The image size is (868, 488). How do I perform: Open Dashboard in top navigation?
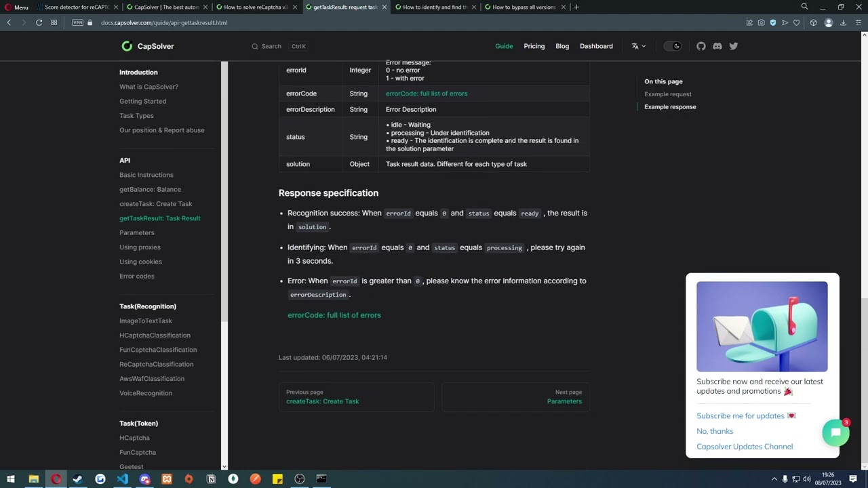[x=596, y=46]
